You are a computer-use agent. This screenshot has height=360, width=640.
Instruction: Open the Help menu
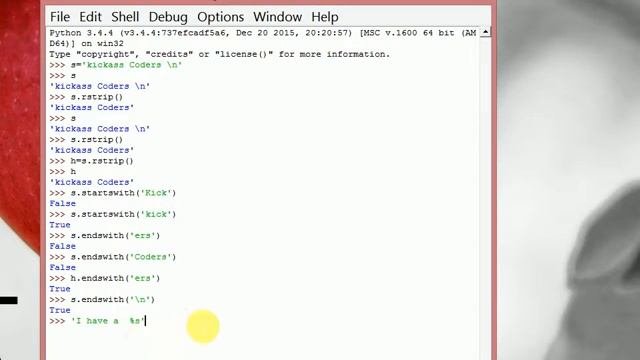click(x=324, y=17)
